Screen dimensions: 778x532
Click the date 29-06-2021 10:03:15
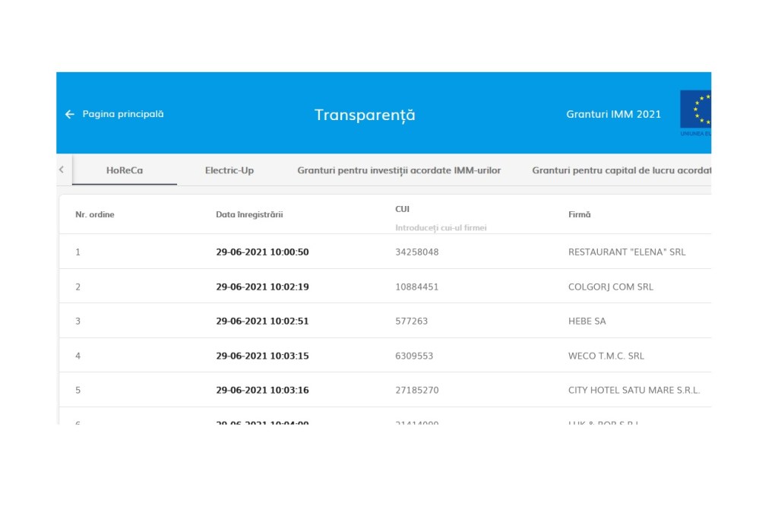click(x=262, y=356)
